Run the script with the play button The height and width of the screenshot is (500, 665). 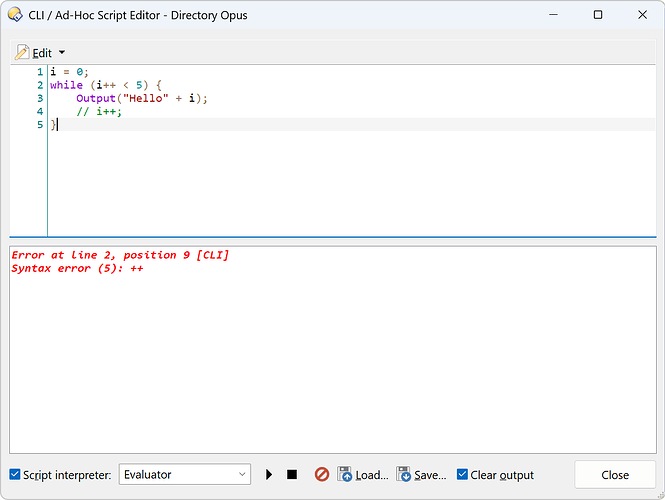[269, 475]
